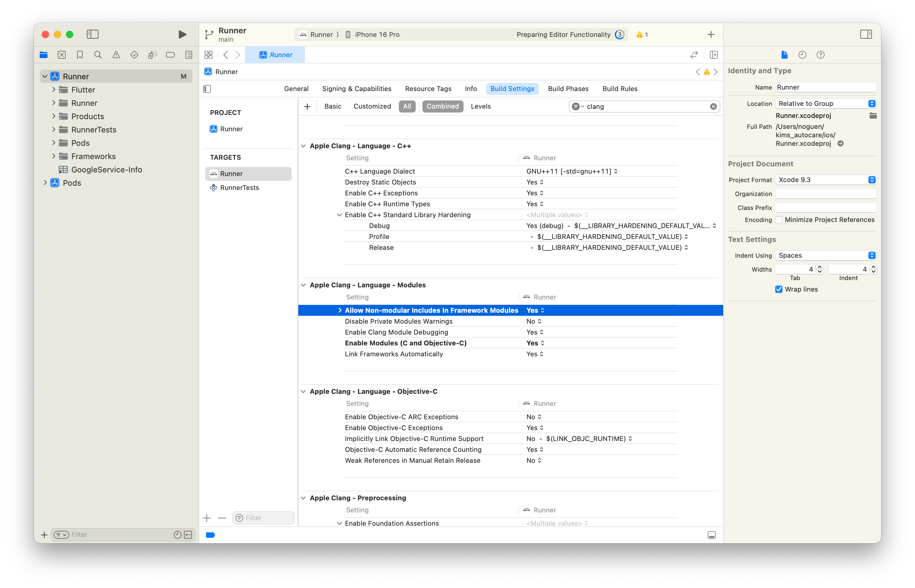Toggle the right inspector panel icon
This screenshot has width=915, height=588.
point(865,34)
